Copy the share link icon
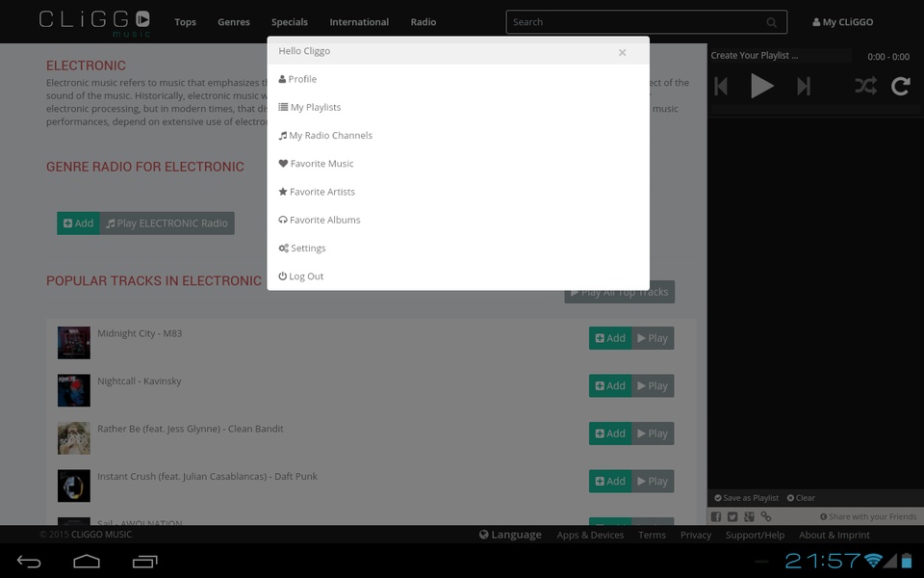 [765, 516]
